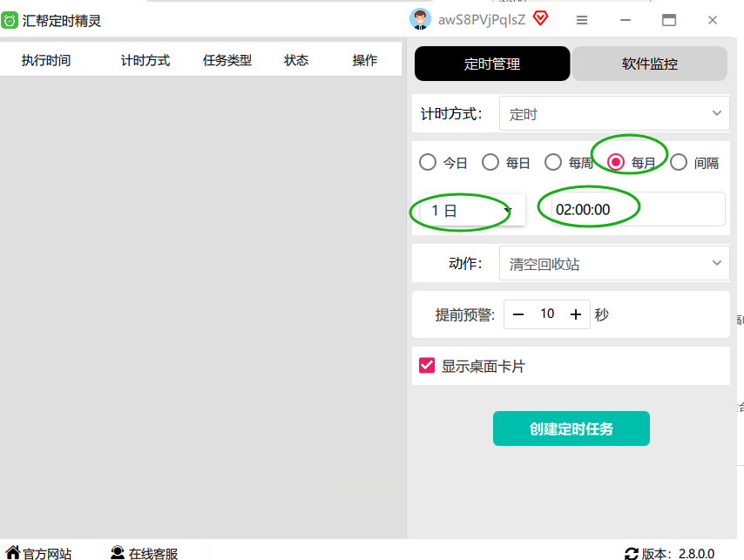744x560 pixels.
Task: Open the user avatar profile picture
Action: [420, 19]
